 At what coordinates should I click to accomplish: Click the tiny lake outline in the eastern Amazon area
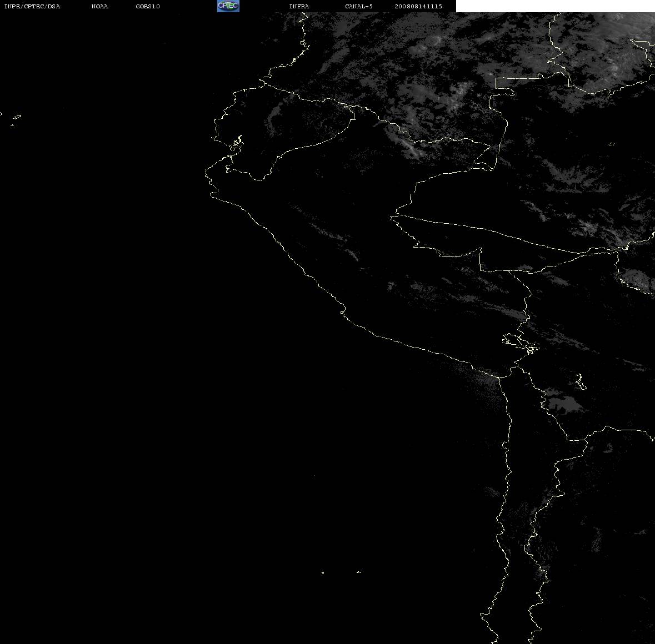pyautogui.click(x=611, y=144)
